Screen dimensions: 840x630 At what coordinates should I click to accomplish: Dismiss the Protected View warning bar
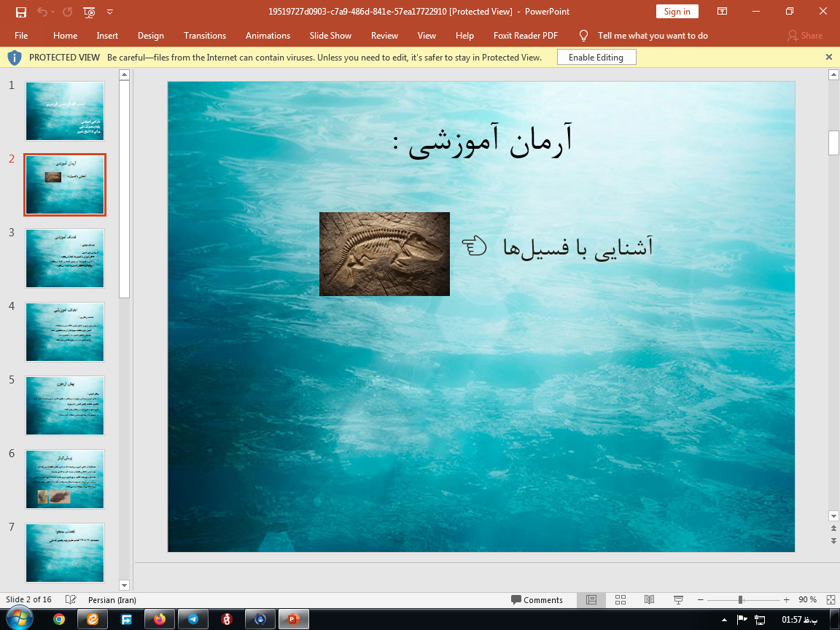point(828,57)
